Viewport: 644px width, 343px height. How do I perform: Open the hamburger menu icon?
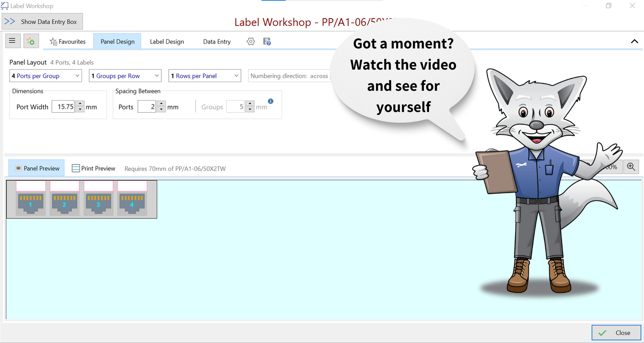pos(12,41)
